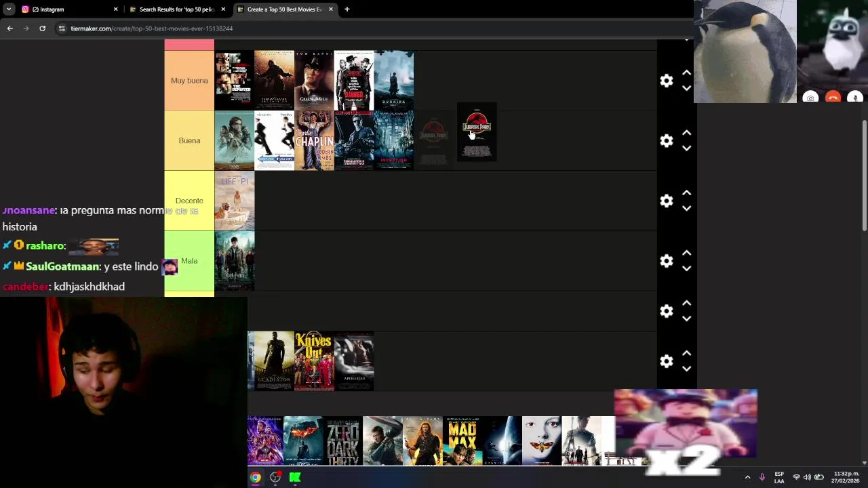Pick Mission Impossible Eiffel Tower poster

tap(582, 441)
